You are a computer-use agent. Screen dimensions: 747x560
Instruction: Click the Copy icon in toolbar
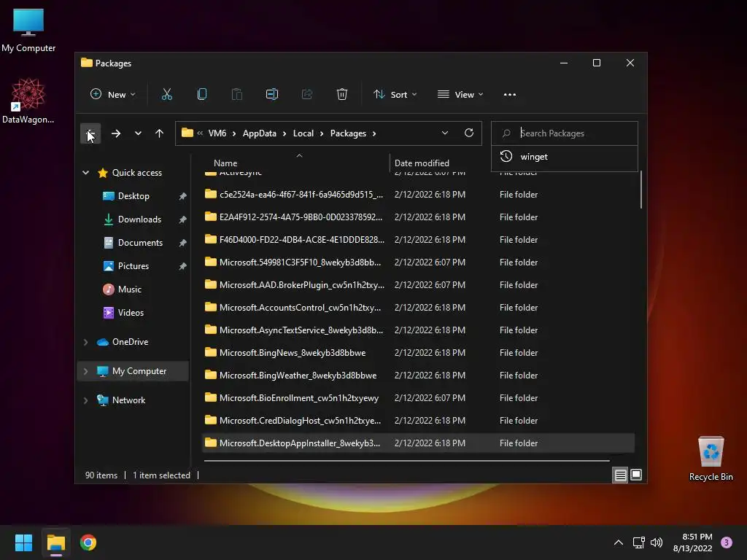[x=202, y=94]
